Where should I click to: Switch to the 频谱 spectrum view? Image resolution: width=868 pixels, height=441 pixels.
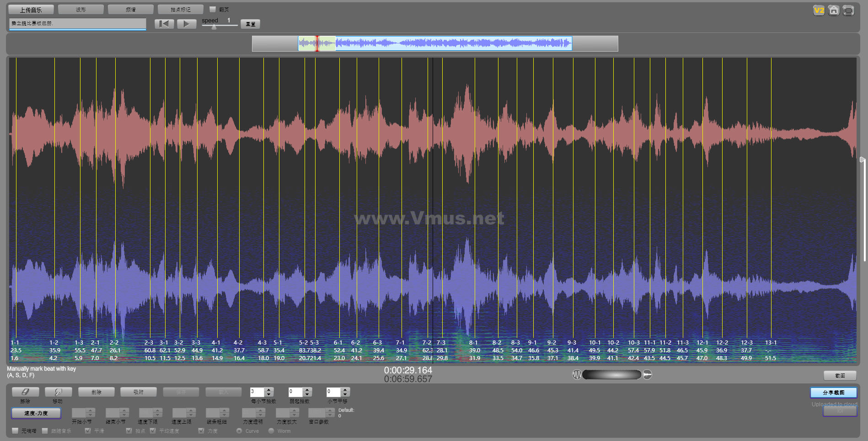pos(131,9)
